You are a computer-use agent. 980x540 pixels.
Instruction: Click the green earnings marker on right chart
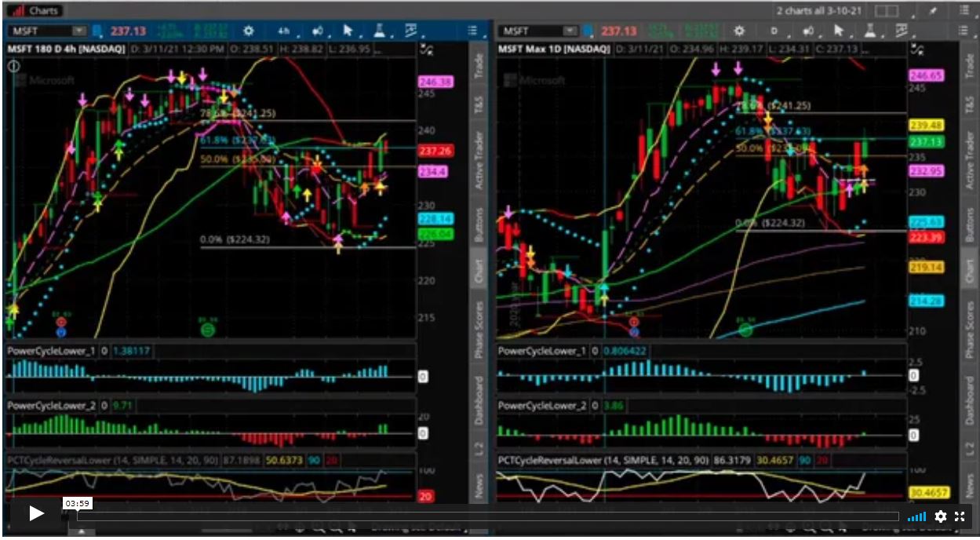[x=745, y=330]
